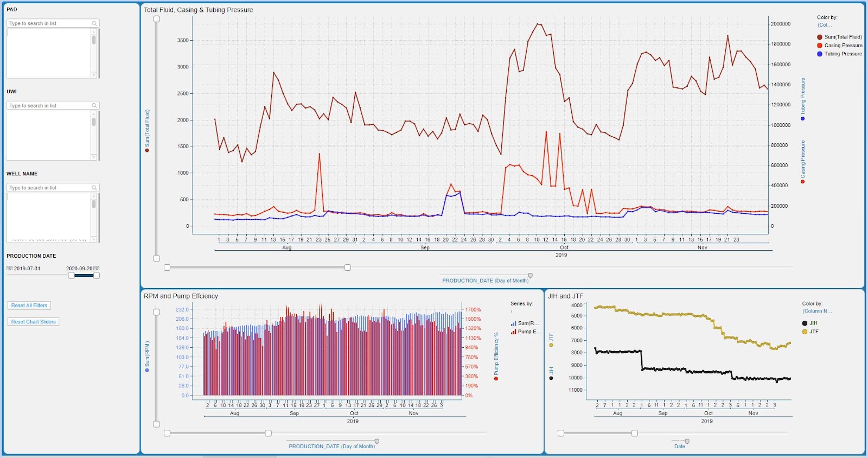Open the Color by column selector in top chart
The height and width of the screenshot is (458, 868).
tap(825, 25)
